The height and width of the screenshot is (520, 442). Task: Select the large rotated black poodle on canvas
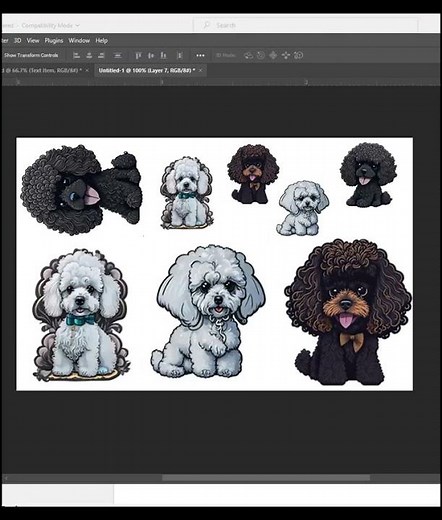point(81,189)
